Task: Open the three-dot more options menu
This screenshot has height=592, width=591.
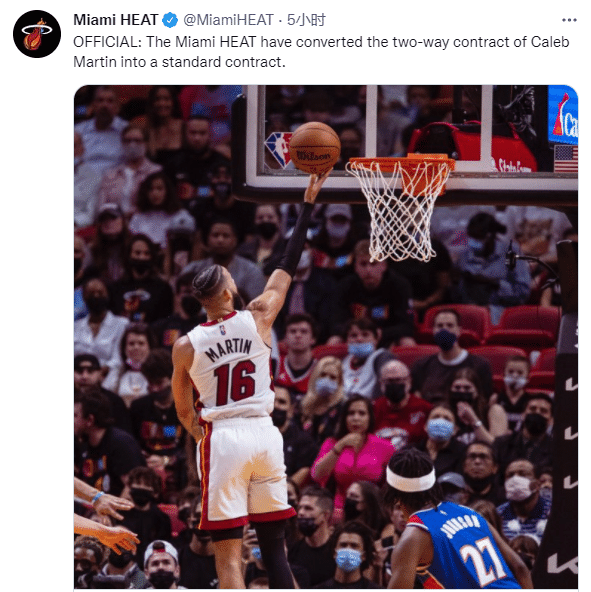Action: [569, 20]
